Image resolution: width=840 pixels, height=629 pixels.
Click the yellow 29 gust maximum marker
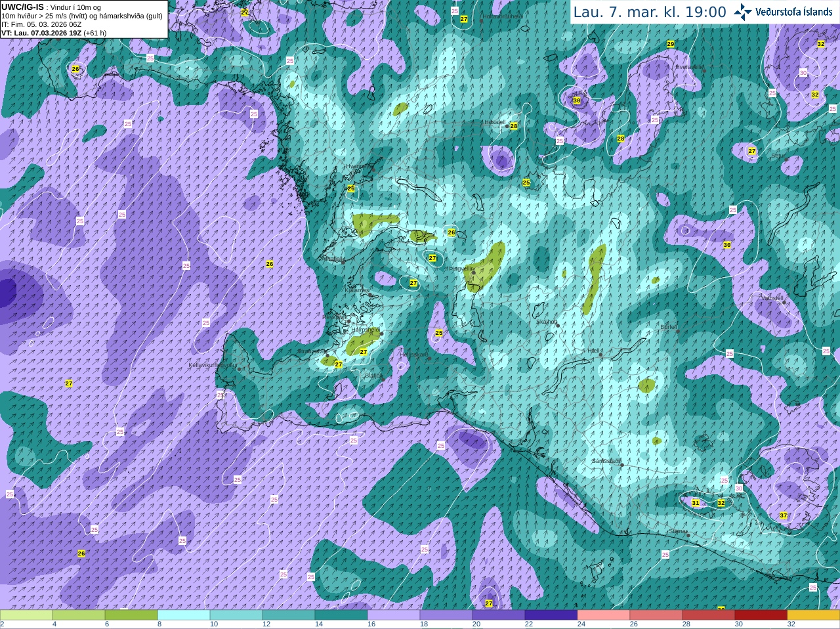(670, 44)
